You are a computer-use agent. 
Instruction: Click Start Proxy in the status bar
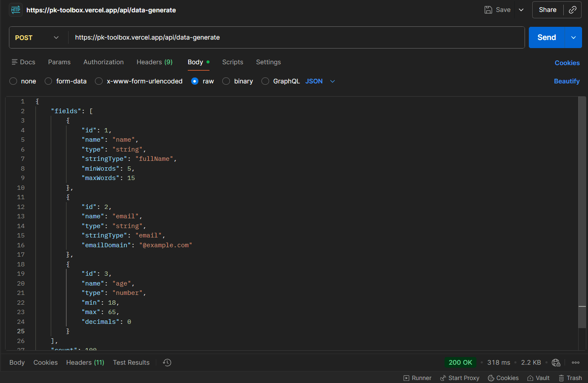460,378
